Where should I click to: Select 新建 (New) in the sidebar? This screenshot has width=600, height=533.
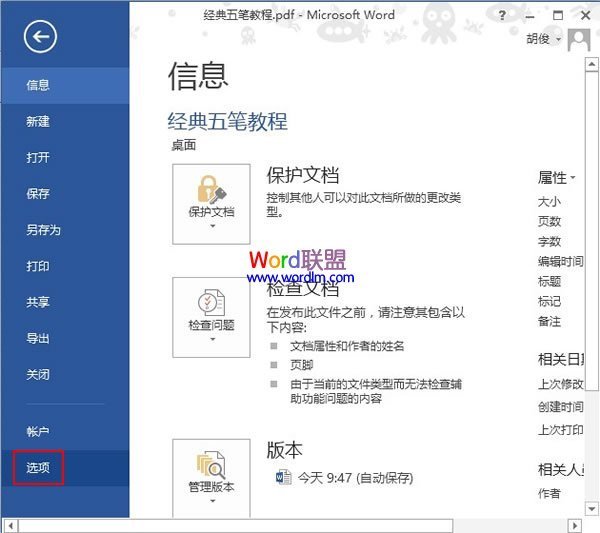click(x=38, y=121)
